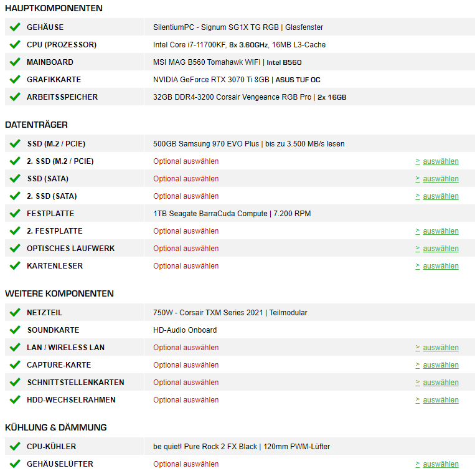
Task: Click the FESTPLATTE row label
Action: coord(50,214)
